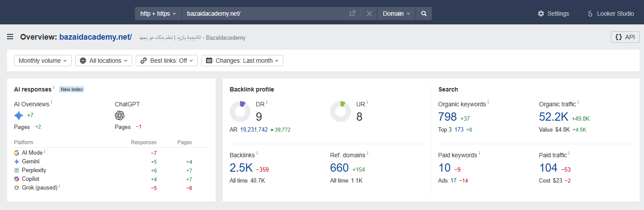Click the Settings gear icon
This screenshot has width=644, height=210.
pos(541,14)
